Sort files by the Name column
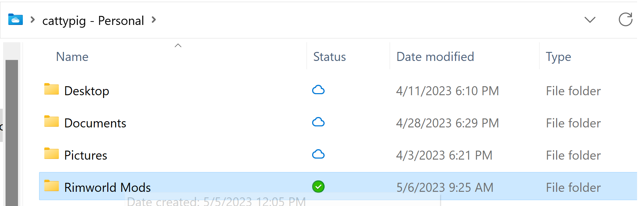Screen dimensions: 644x206 pyautogui.click(x=72, y=57)
